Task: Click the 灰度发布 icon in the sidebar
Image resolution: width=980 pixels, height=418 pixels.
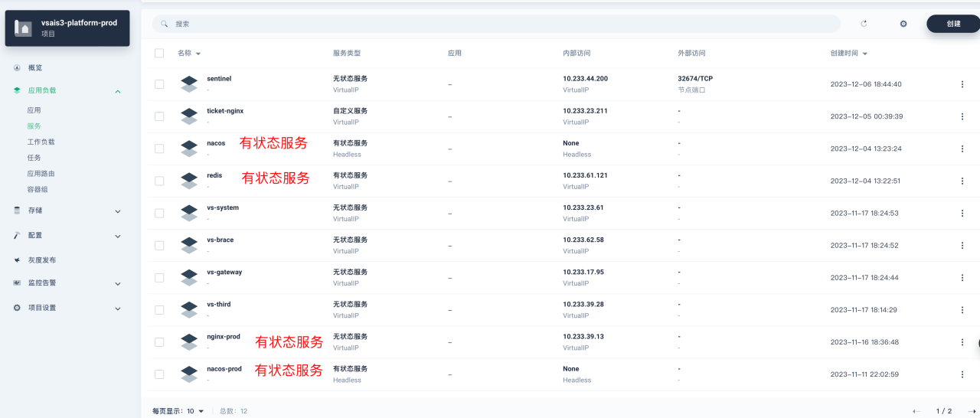Action: [17, 260]
